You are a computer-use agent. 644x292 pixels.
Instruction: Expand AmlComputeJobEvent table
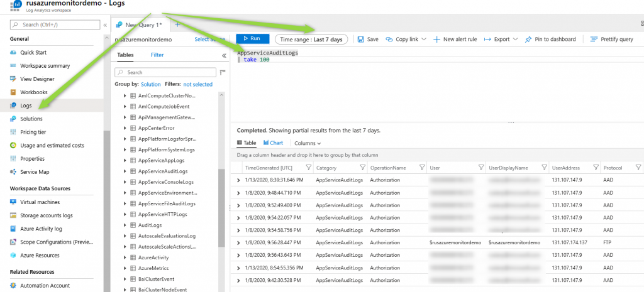(125, 106)
